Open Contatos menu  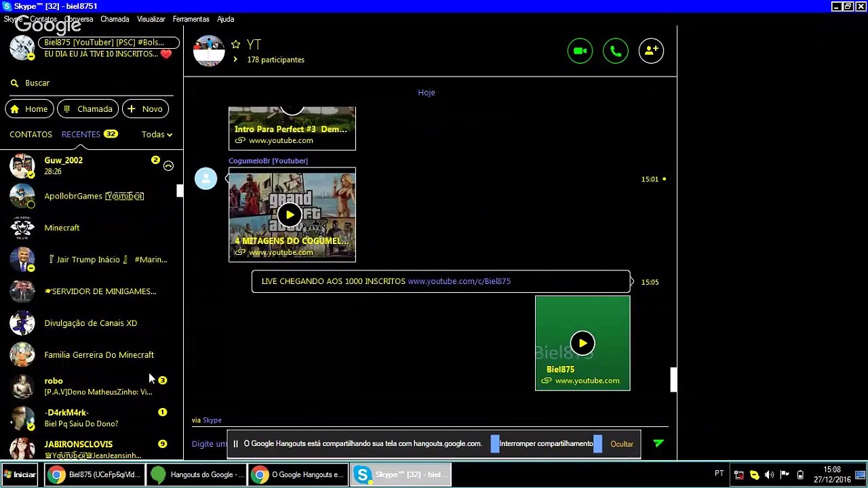click(42, 20)
